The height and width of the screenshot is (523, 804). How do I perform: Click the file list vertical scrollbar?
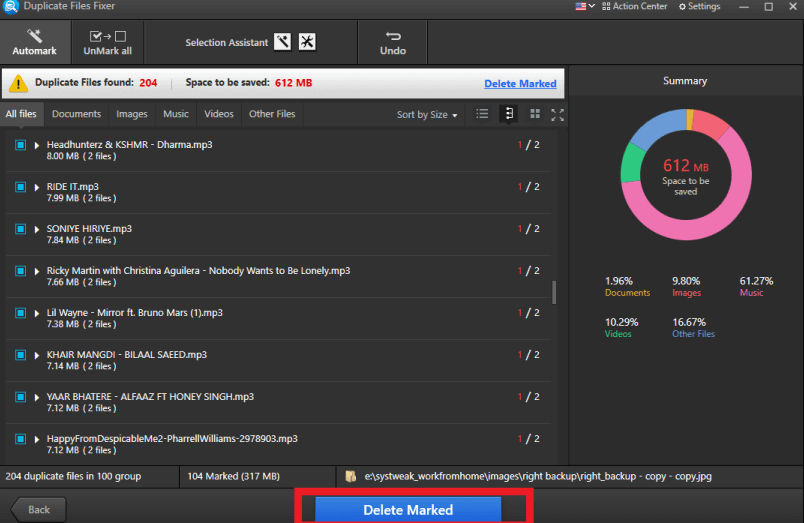click(554, 292)
